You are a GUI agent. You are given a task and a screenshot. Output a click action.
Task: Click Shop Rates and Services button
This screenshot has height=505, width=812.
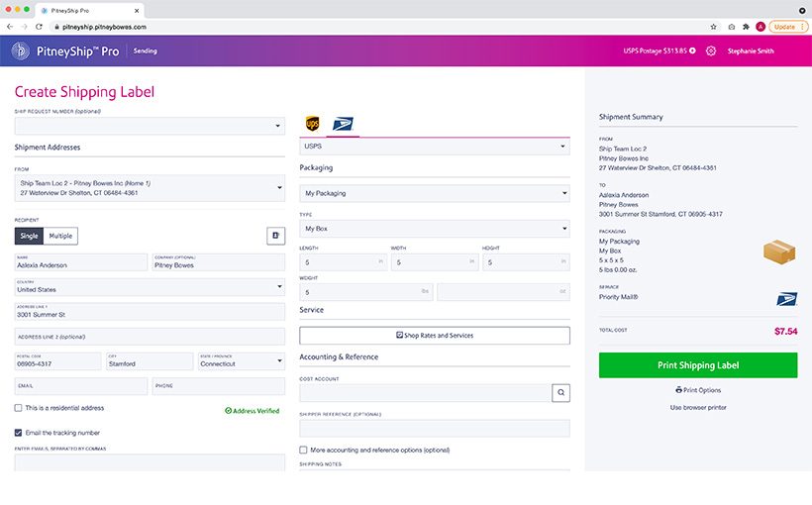tap(435, 336)
